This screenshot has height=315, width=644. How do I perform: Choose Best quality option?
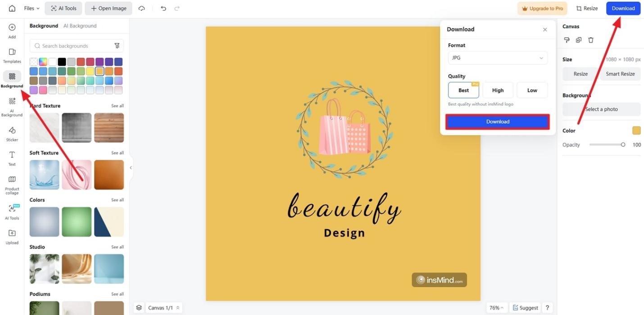pyautogui.click(x=463, y=90)
